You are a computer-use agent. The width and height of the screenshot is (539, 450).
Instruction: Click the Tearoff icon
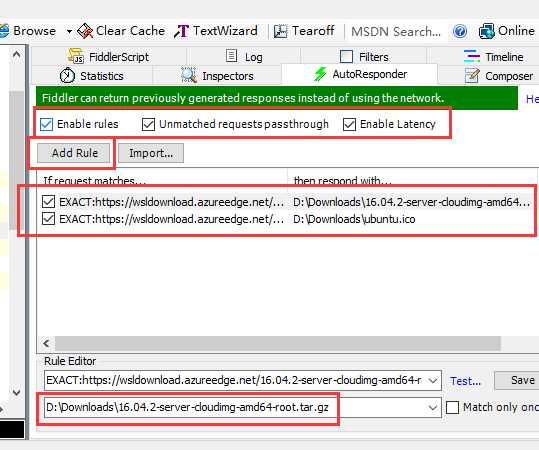click(x=280, y=31)
